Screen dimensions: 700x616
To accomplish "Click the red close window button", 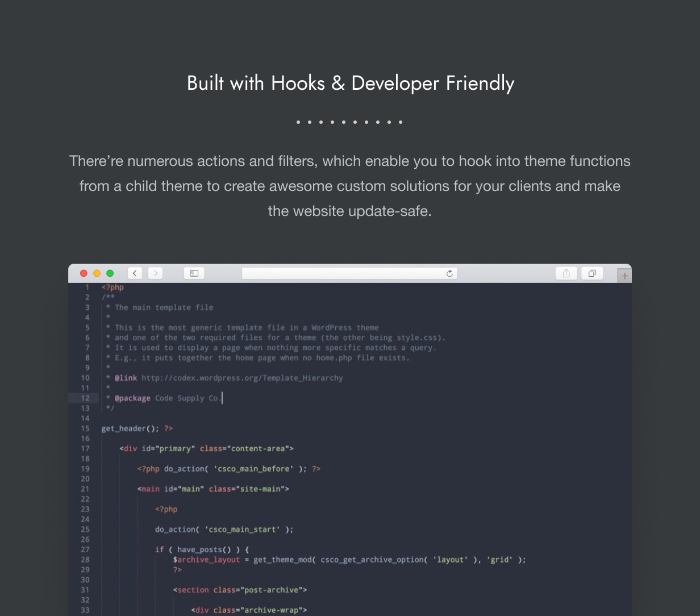I will [84, 273].
